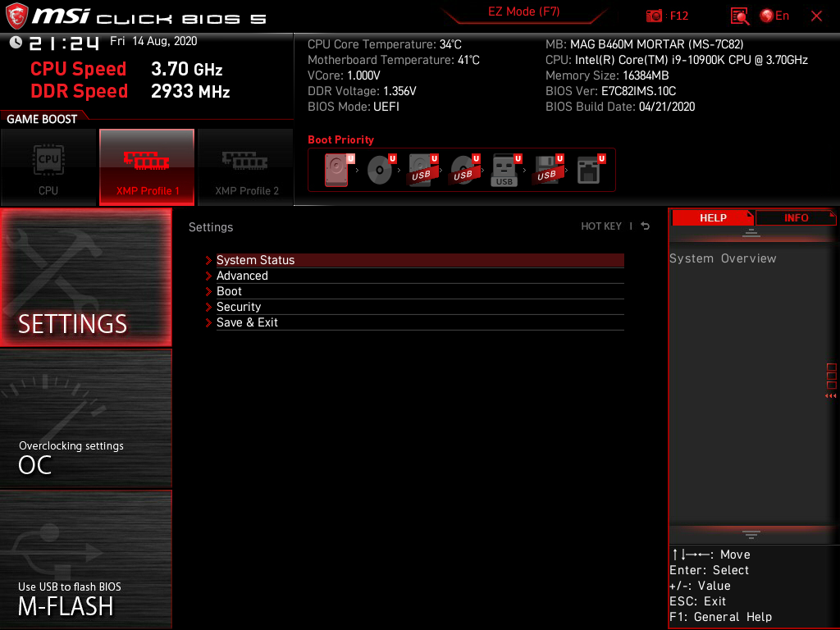Viewport: 840px width, 630px height.
Task: Click the search magnifier icon in the title bar
Action: tap(739, 16)
